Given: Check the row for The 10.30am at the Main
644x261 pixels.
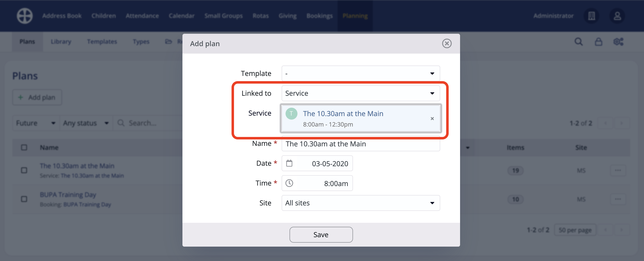Looking at the screenshot, I should (24, 170).
